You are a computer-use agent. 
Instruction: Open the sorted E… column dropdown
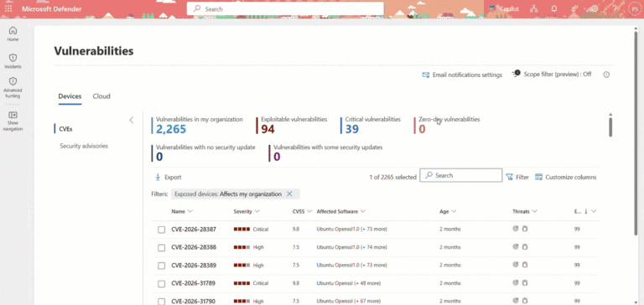click(594, 211)
